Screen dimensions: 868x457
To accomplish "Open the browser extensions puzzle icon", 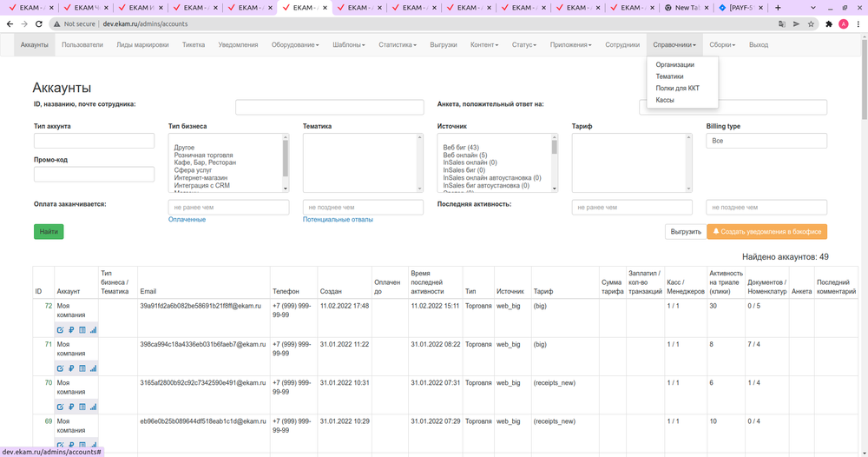I will (829, 24).
